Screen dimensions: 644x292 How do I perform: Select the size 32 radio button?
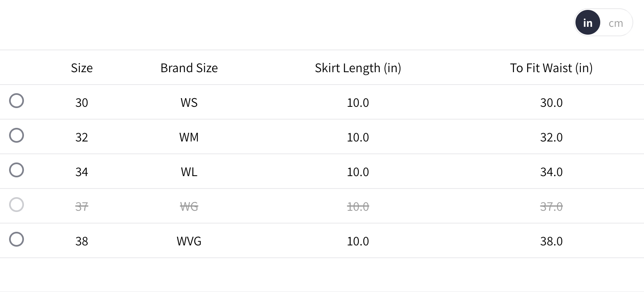(x=17, y=135)
